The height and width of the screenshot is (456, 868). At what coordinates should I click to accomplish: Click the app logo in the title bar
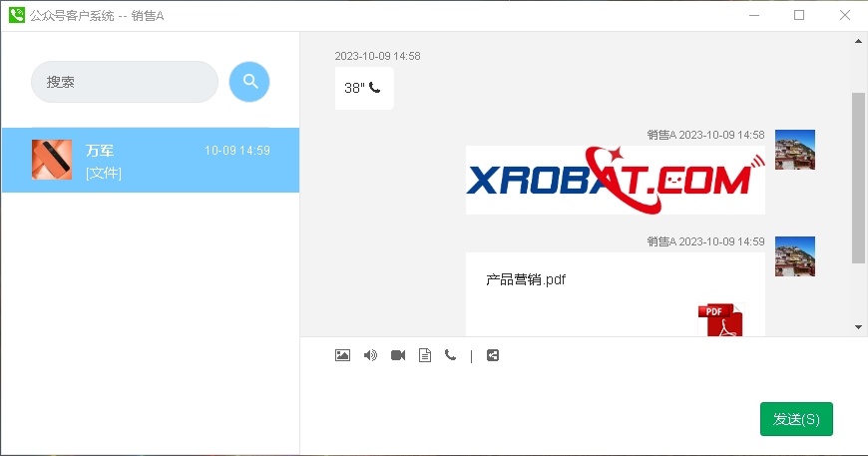[x=17, y=15]
